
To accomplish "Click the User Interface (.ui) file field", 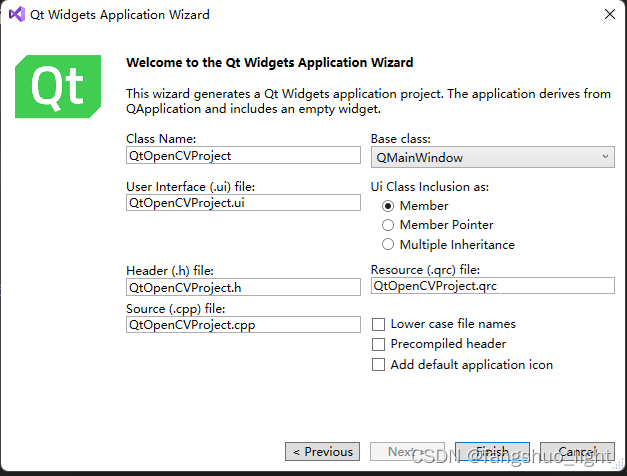I will [243, 203].
